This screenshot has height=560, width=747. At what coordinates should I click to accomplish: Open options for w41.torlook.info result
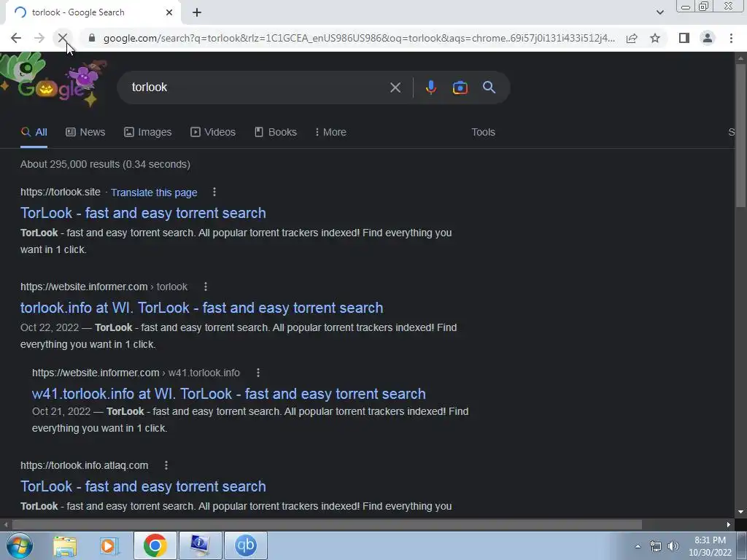coord(258,373)
